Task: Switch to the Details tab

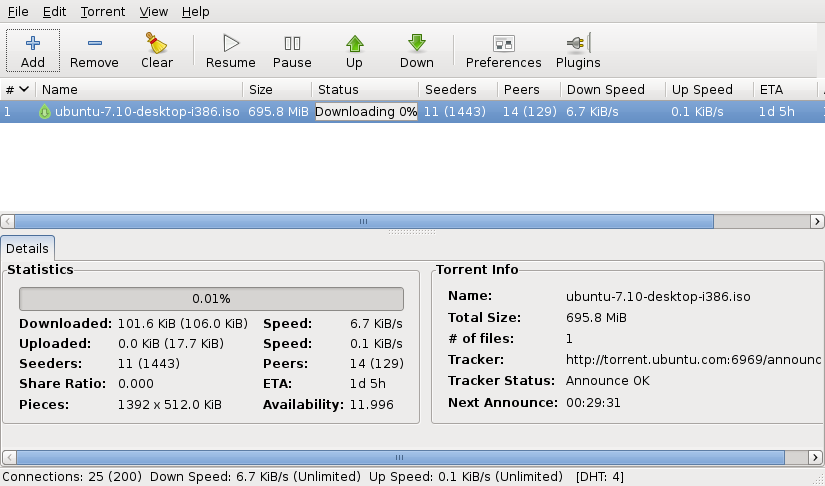Action: coord(28,247)
